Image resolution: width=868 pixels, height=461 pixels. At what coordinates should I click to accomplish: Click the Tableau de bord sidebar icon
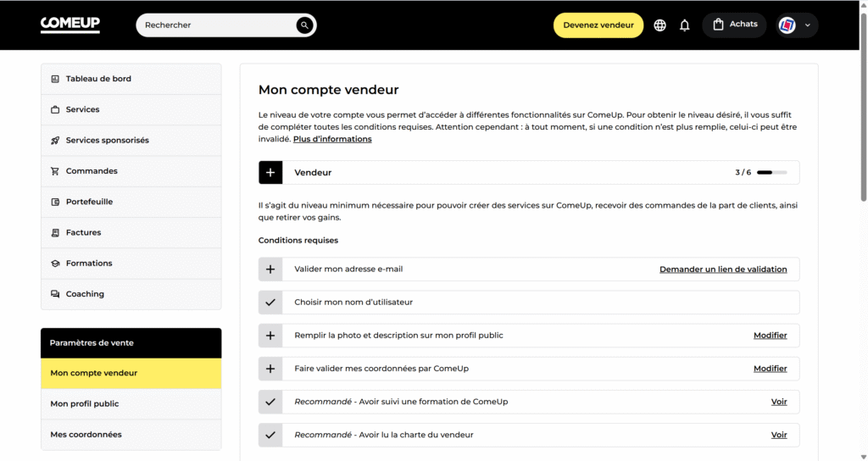coord(55,79)
